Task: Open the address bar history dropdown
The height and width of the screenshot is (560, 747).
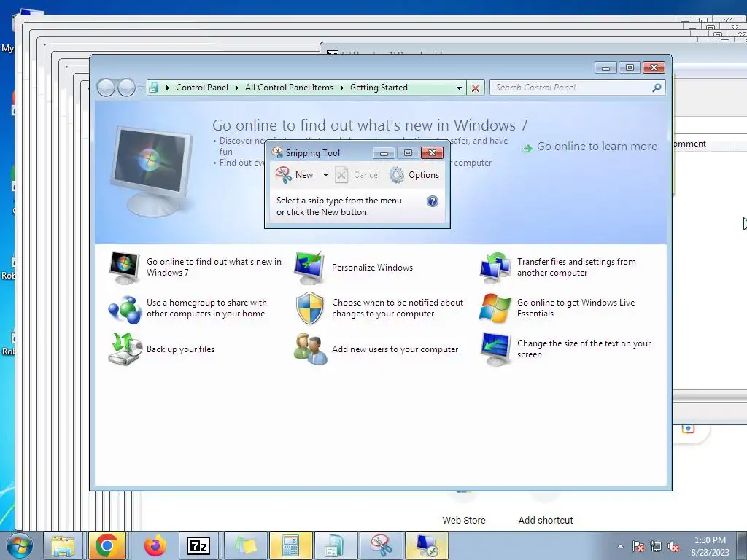Action: (x=459, y=88)
